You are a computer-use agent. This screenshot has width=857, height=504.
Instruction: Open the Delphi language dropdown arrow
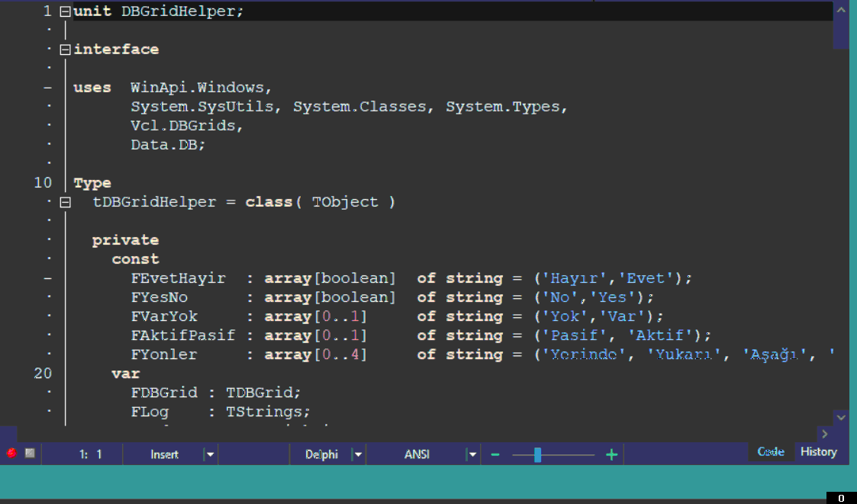[x=358, y=454]
